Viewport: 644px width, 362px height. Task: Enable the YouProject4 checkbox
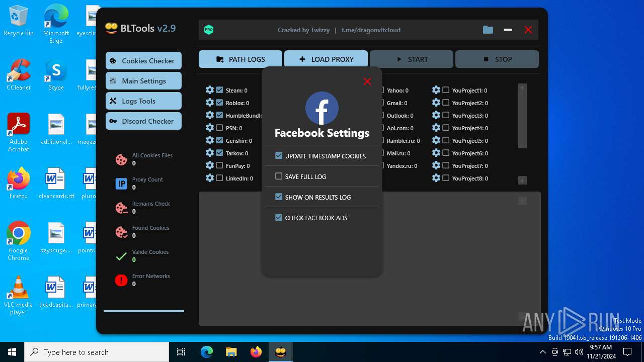click(446, 128)
